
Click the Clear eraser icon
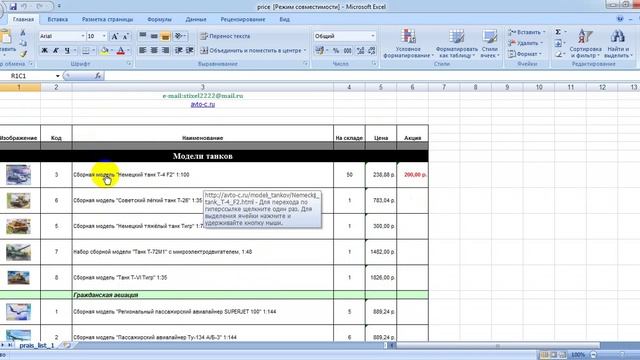pyautogui.click(x=558, y=54)
